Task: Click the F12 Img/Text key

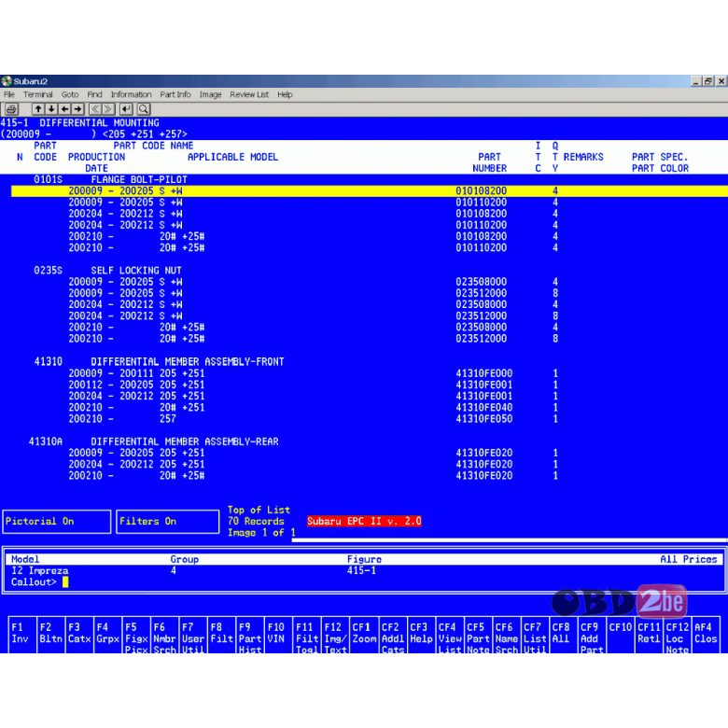Action: click(x=335, y=635)
